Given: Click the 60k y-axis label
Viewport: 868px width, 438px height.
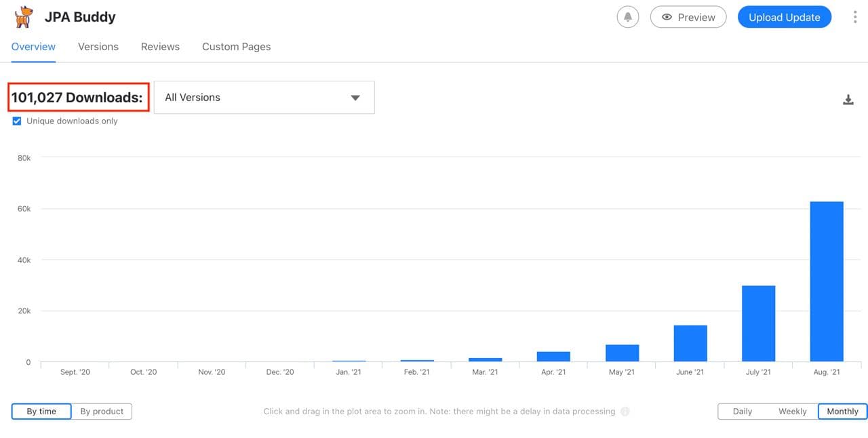Looking at the screenshot, I should tap(24, 209).
